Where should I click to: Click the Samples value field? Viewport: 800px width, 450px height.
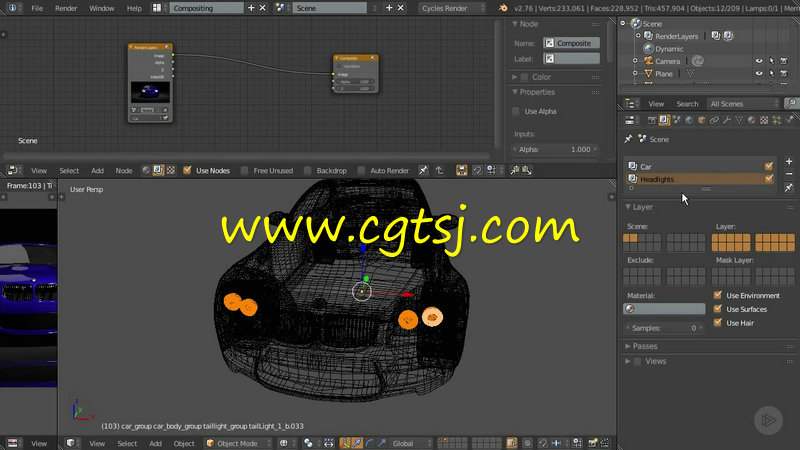click(x=664, y=328)
